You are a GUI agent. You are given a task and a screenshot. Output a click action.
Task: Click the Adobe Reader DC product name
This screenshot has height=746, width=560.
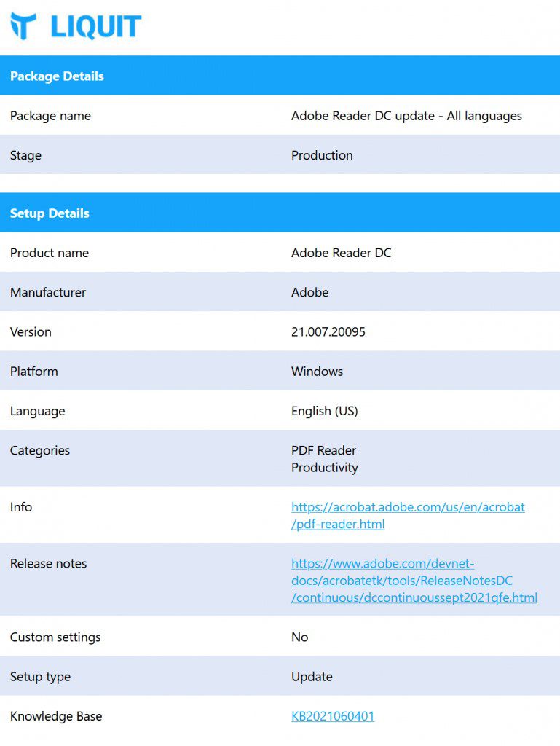tap(341, 253)
